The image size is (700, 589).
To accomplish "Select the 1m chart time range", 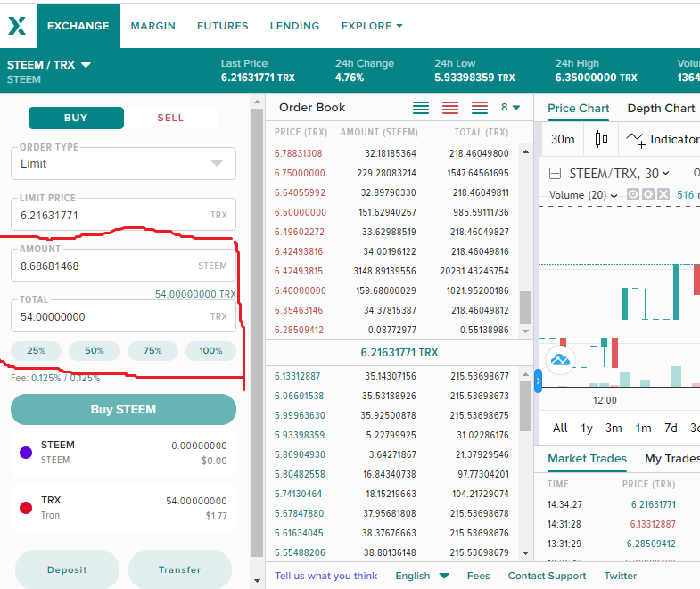I will 643,428.
